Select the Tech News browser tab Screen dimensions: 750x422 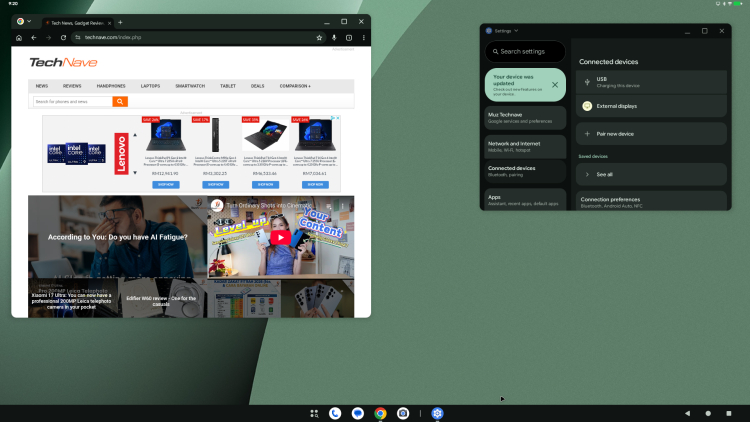tap(77, 23)
